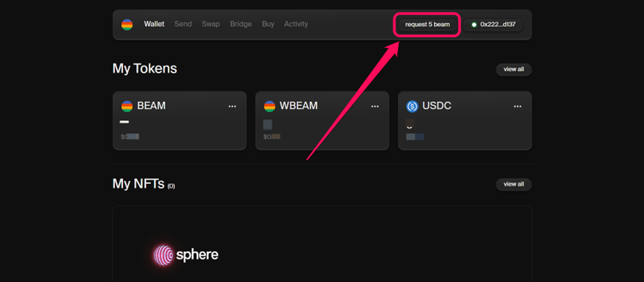
Task: Switch to the Swap tab
Action: pos(211,24)
